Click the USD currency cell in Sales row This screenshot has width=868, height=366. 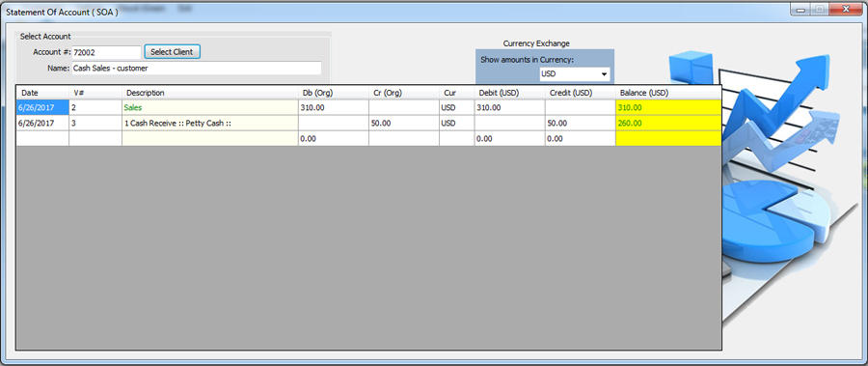point(457,107)
